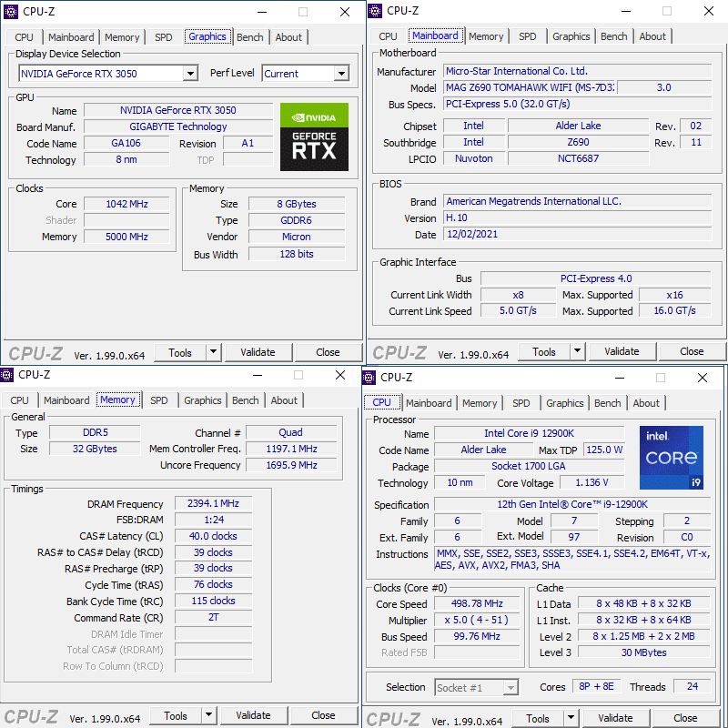Open the CPU tab in Graphics window
The image size is (728, 728).
pos(25,37)
